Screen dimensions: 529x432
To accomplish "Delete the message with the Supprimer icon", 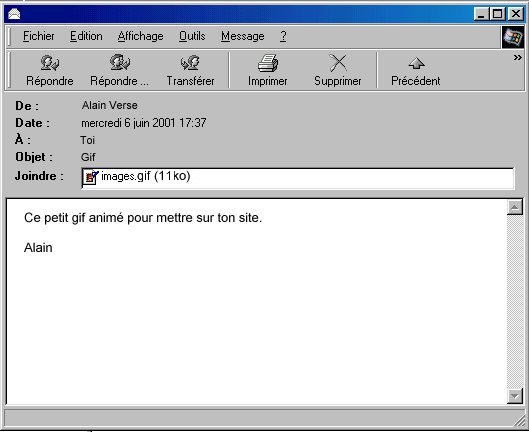I will [x=338, y=63].
